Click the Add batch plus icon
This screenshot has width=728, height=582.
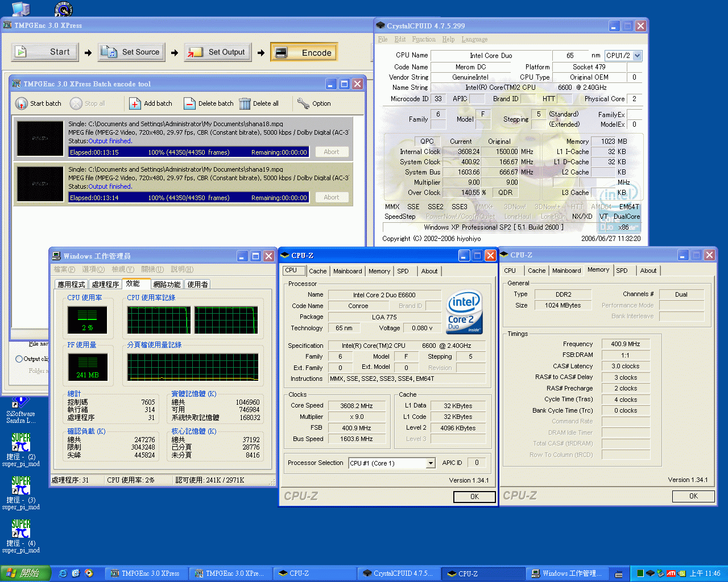pyautogui.click(x=135, y=103)
